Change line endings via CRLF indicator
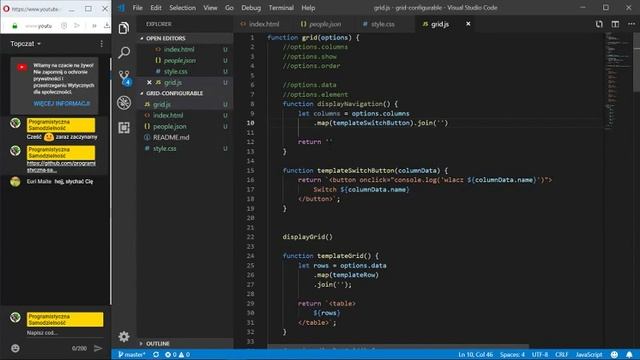This screenshot has width=640, height=360. 562,355
